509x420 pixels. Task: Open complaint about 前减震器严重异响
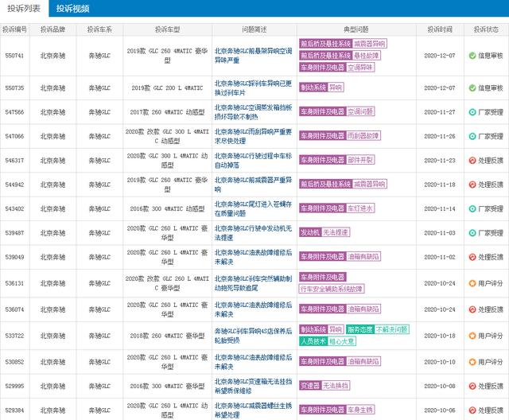[x=253, y=185]
